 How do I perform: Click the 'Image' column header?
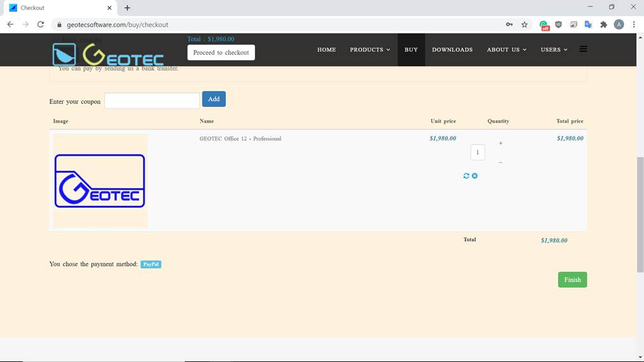(60, 121)
